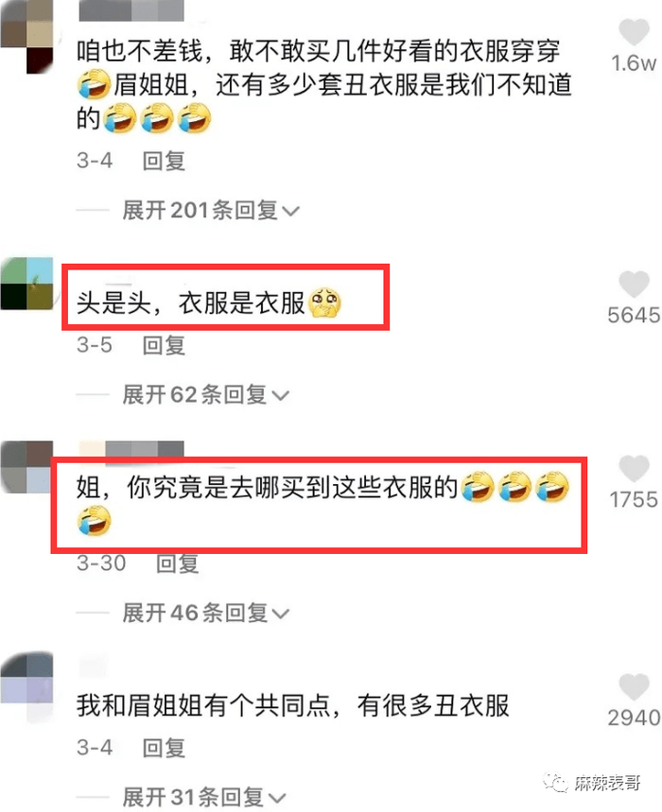Image resolution: width=662 pixels, height=812 pixels.
Task: Expand 201 replies on first comment
Action: [x=211, y=210]
